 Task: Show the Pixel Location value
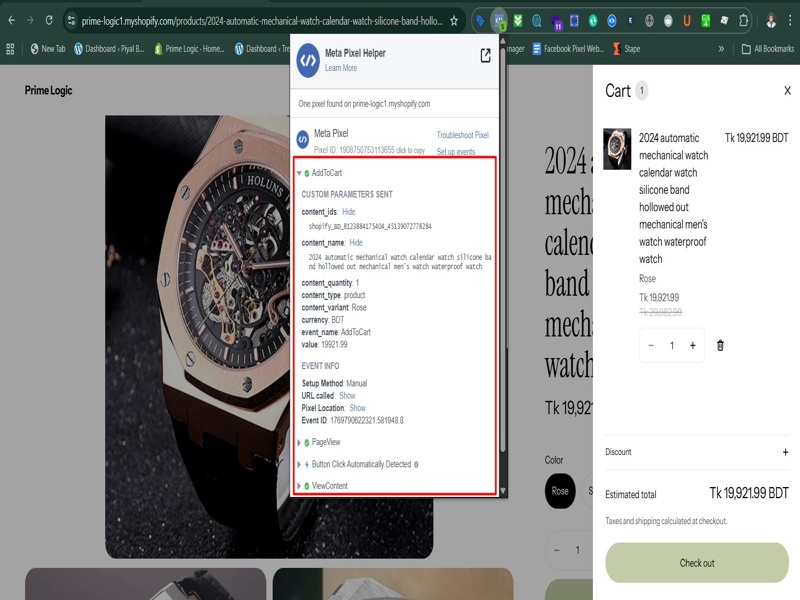point(357,408)
